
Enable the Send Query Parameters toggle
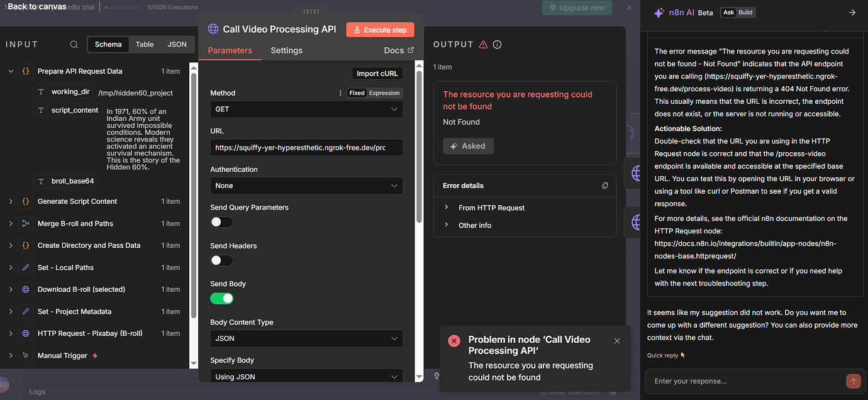coord(221,222)
